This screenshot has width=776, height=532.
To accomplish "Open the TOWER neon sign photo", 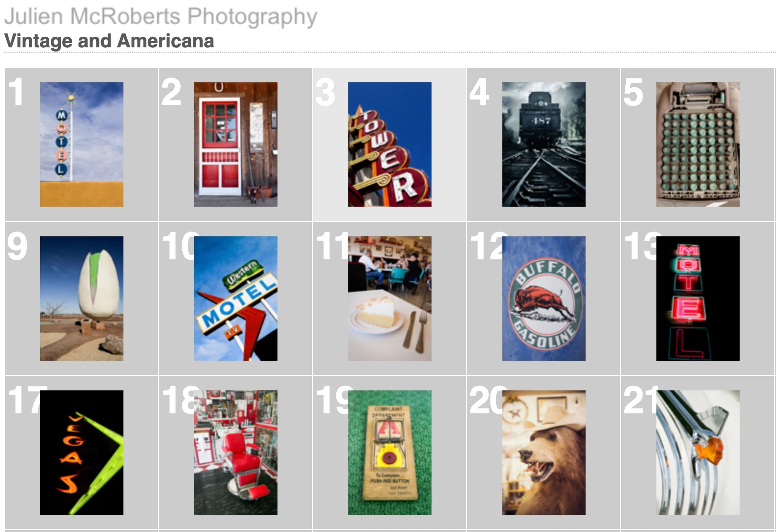I will click(x=390, y=144).
